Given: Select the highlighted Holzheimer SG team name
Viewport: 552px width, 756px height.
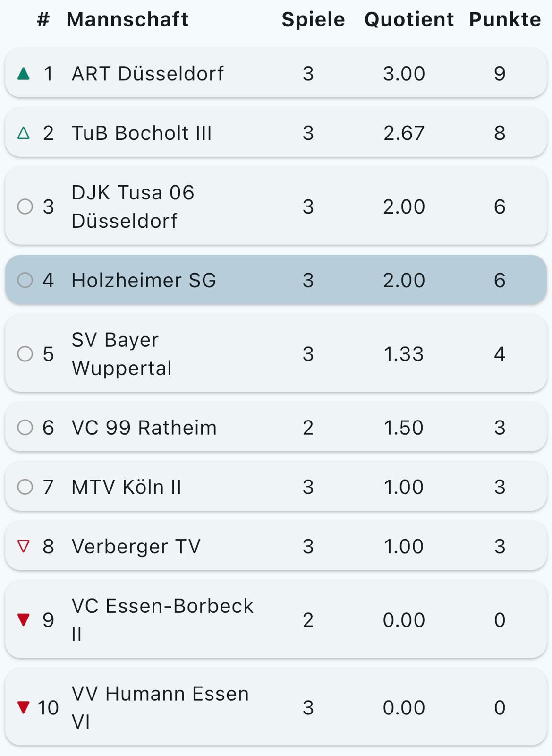Looking at the screenshot, I should [144, 280].
